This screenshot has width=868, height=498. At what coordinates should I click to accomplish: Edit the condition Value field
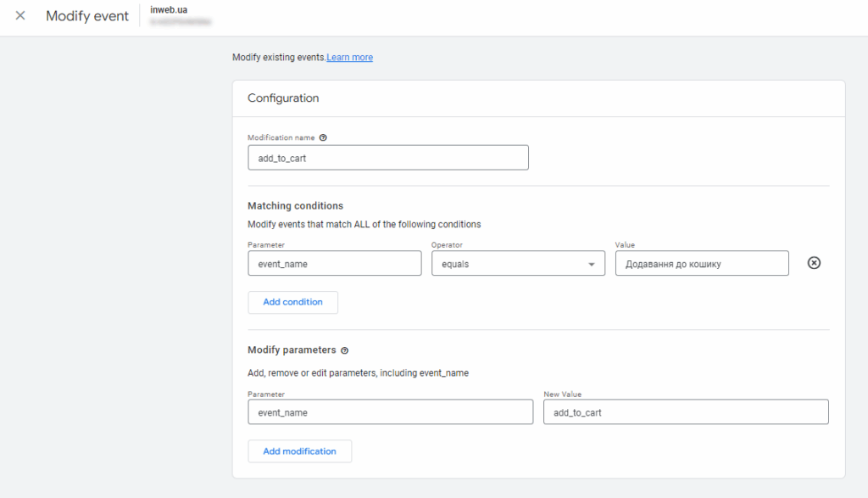702,264
